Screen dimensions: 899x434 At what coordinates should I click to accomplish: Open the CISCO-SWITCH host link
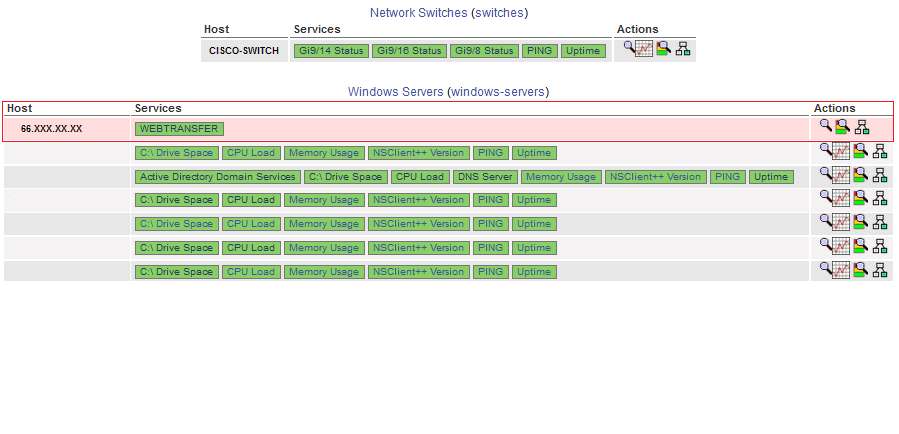[244, 50]
